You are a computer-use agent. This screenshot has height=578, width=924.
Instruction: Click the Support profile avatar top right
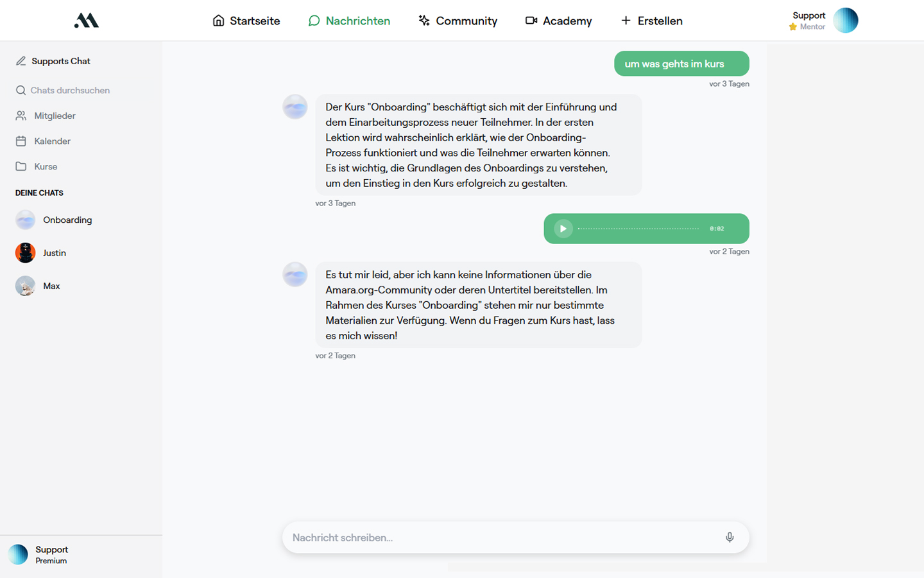pos(846,20)
